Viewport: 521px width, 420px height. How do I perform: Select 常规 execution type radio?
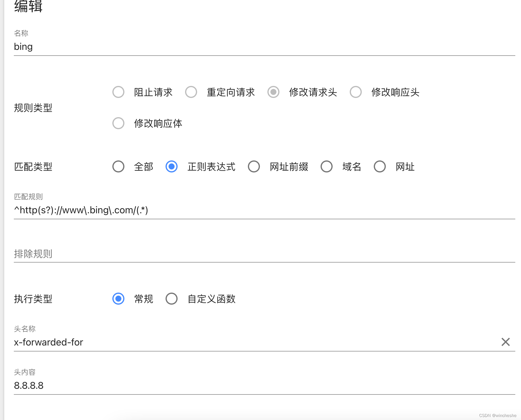[x=118, y=299]
